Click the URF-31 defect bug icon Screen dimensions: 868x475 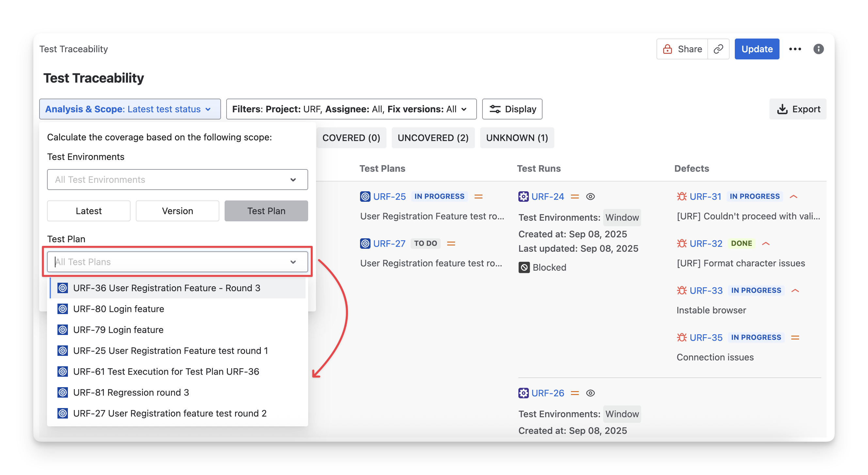(x=682, y=197)
